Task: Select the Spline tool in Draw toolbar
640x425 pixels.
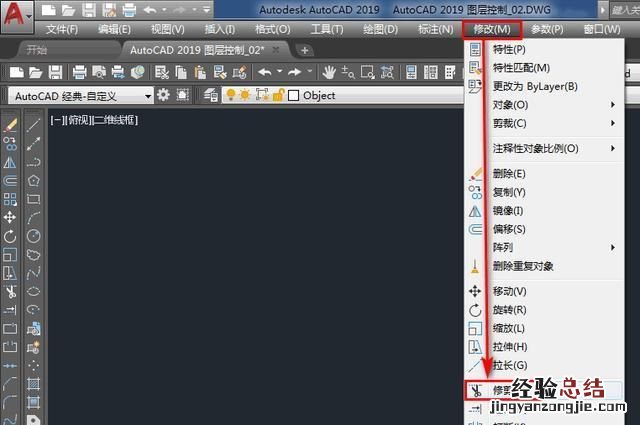Action: point(33,273)
